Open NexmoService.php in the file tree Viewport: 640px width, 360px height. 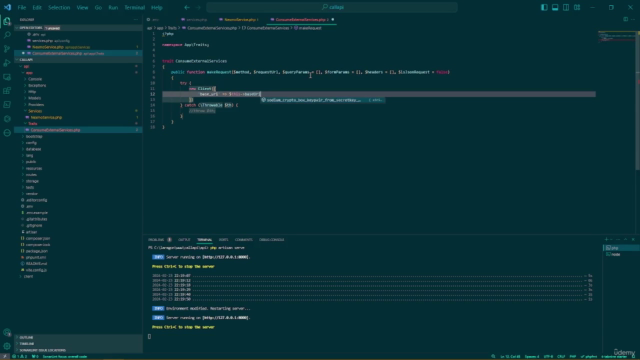click(46, 117)
